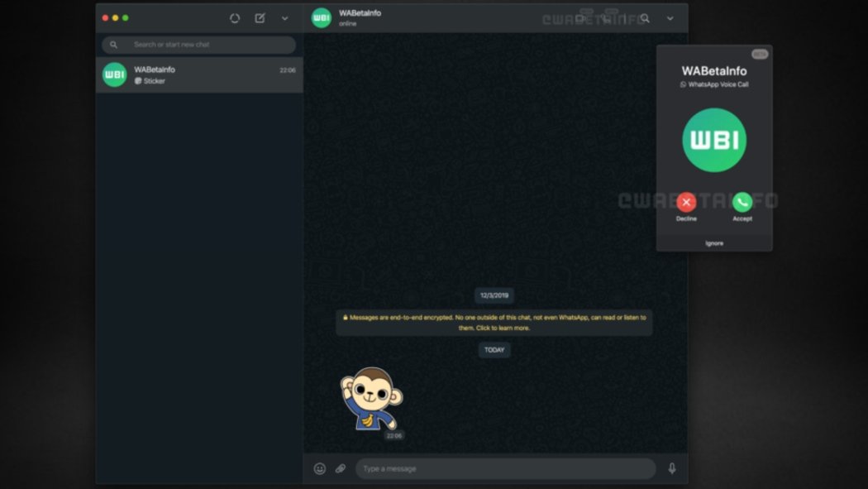Click the search field magnifier icon
This screenshot has width=868, height=489.
coord(113,45)
